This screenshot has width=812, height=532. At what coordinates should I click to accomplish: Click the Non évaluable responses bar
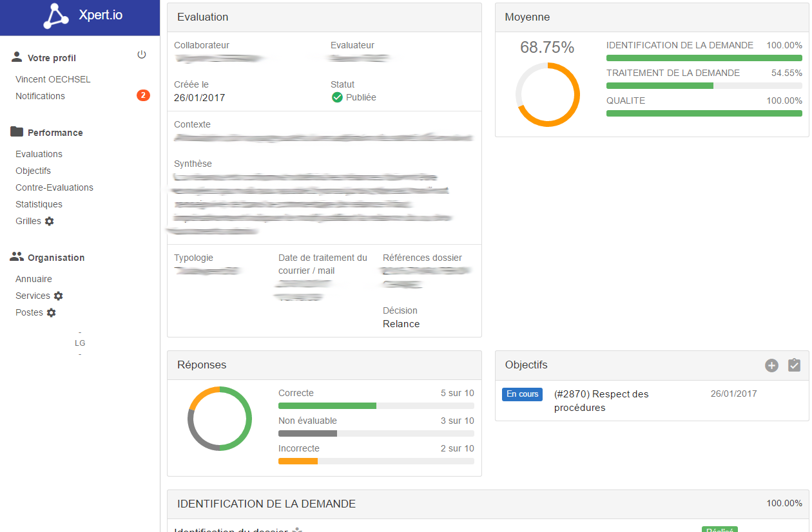pyautogui.click(x=376, y=433)
